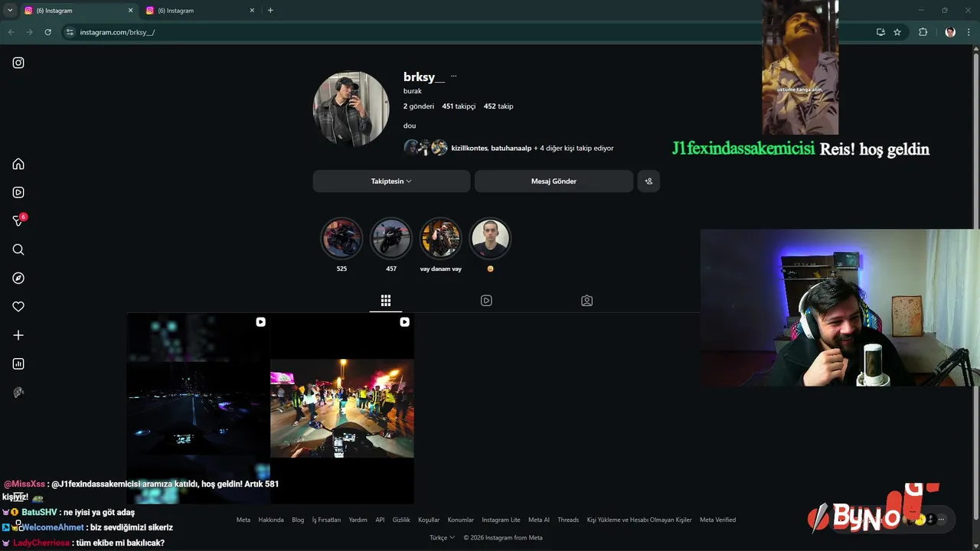Viewport: 980px width, 551px height.
Task: Reload the page in the browser toolbar
Action: pyautogui.click(x=47, y=32)
